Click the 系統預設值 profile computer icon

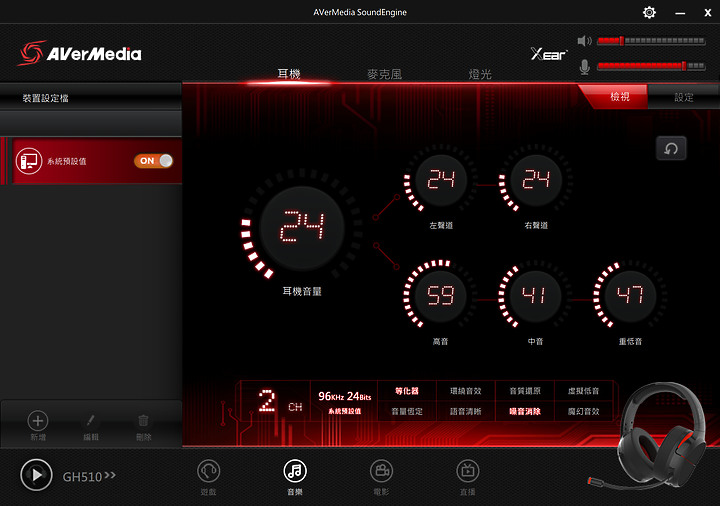(28, 161)
